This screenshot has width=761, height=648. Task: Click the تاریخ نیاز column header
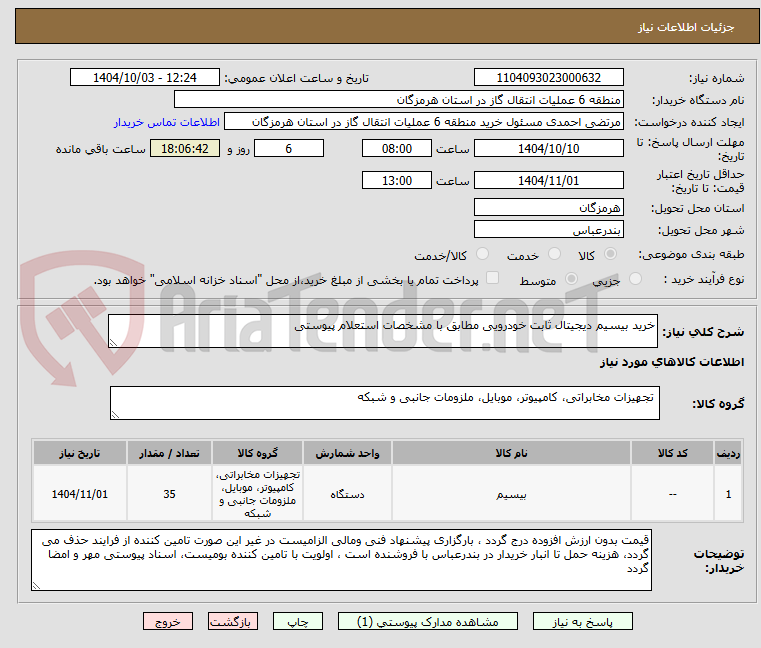coord(80,453)
